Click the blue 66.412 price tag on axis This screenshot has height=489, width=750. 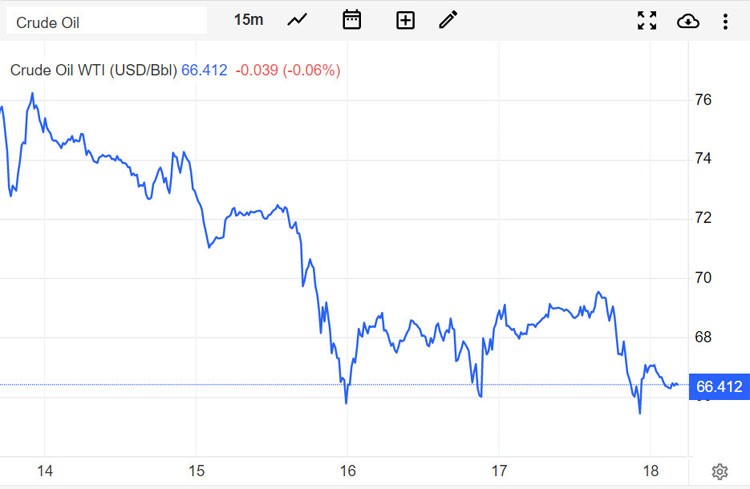point(719,386)
